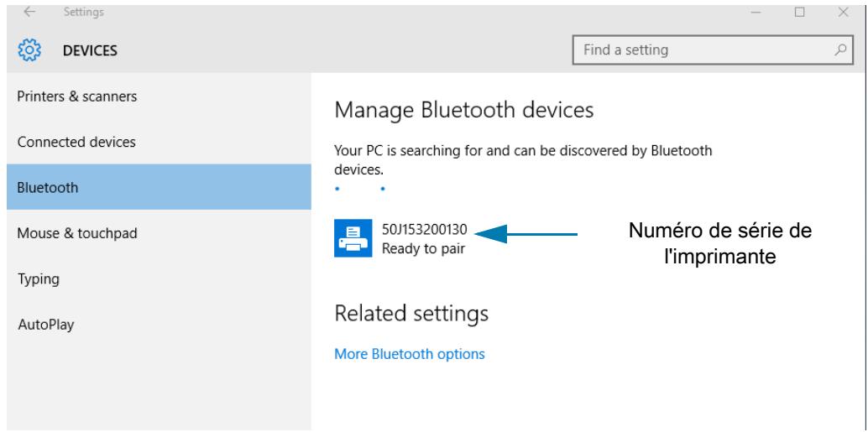Click the Devices gear icon
This screenshot has height=432, width=868.
tap(29, 50)
